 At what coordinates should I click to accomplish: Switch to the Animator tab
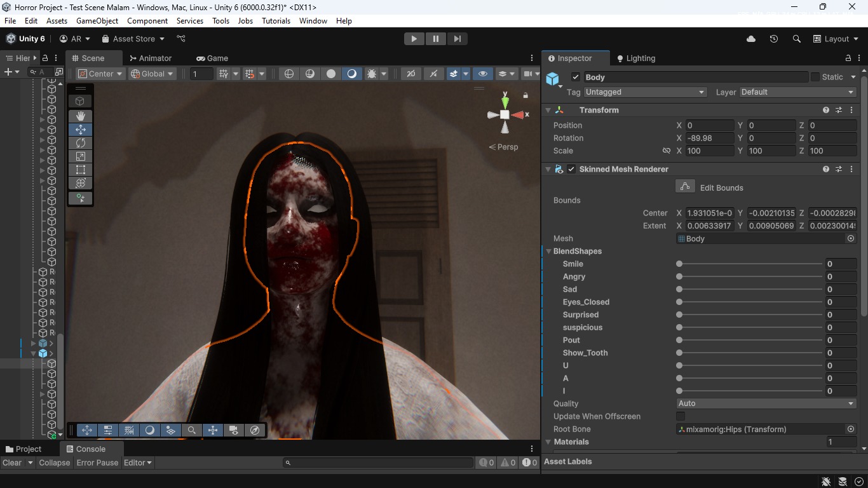point(151,58)
